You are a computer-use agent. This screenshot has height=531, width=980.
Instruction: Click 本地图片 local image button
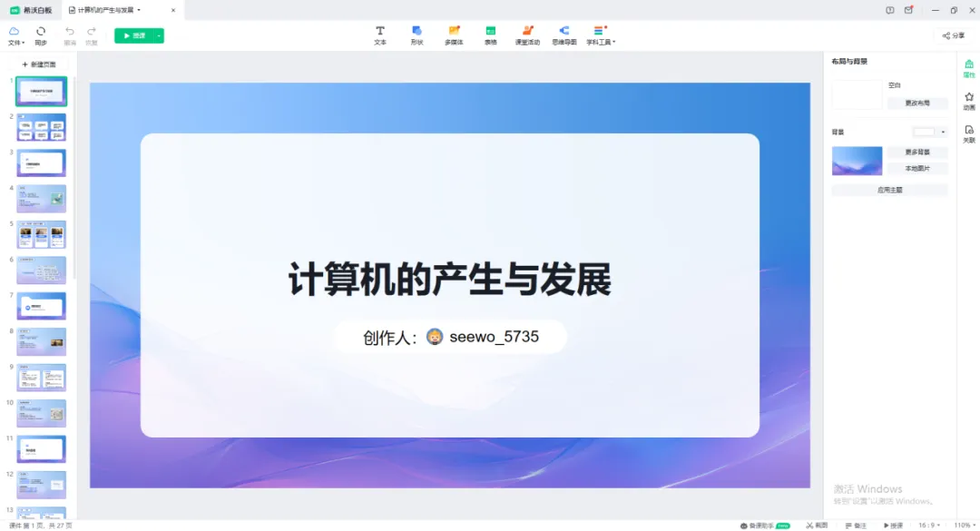tap(917, 168)
